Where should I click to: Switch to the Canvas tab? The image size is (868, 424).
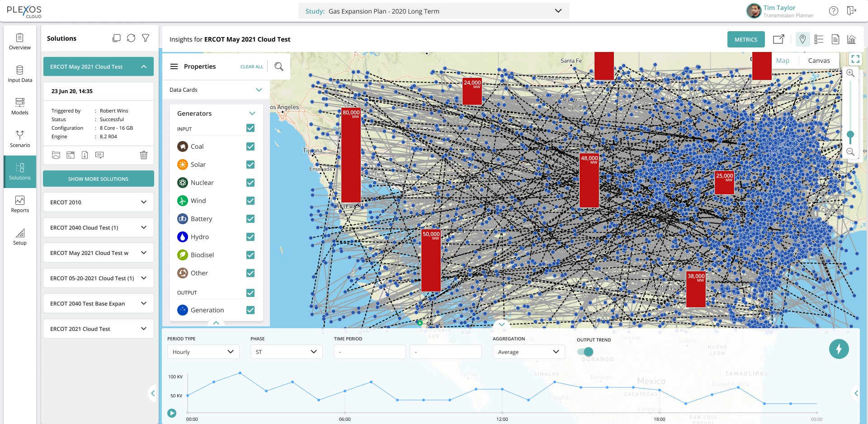(x=819, y=61)
